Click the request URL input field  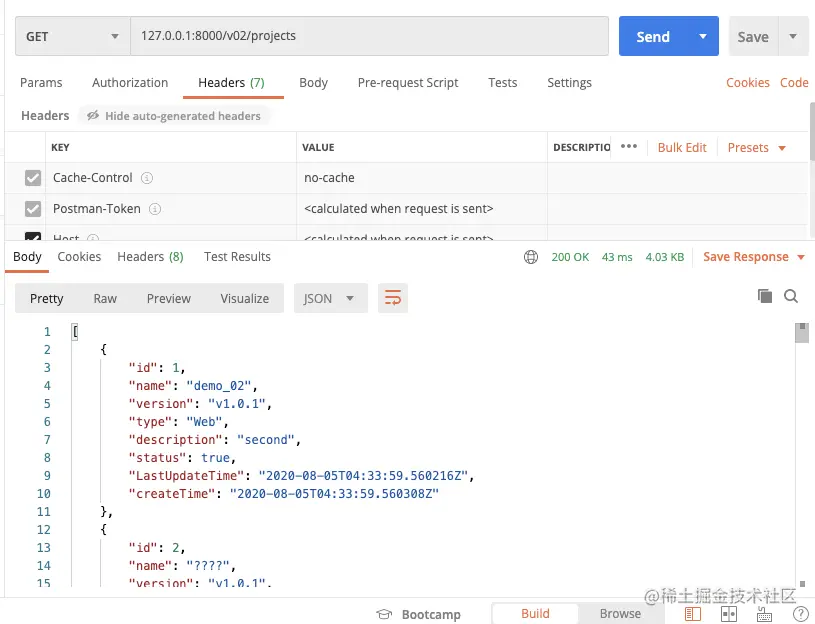369,36
